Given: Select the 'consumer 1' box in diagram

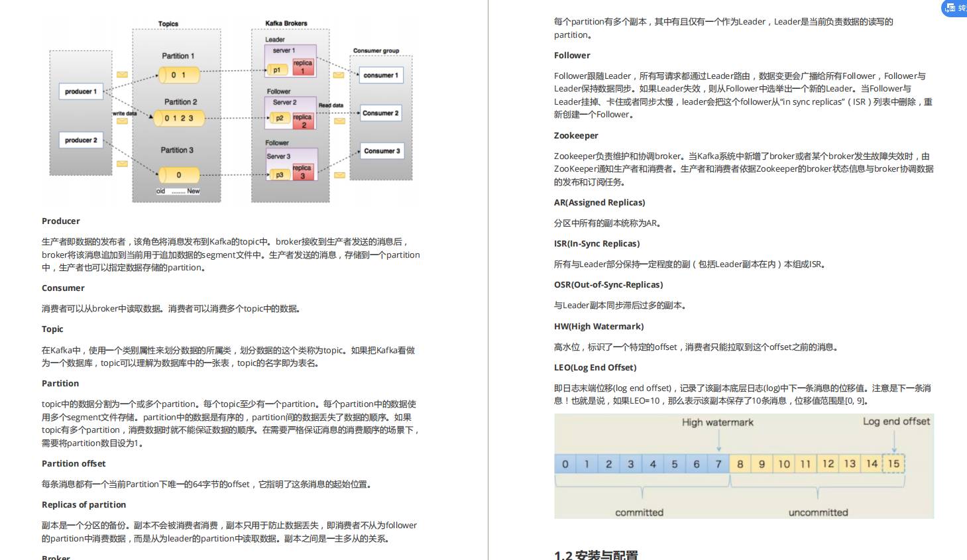Looking at the screenshot, I should (380, 76).
